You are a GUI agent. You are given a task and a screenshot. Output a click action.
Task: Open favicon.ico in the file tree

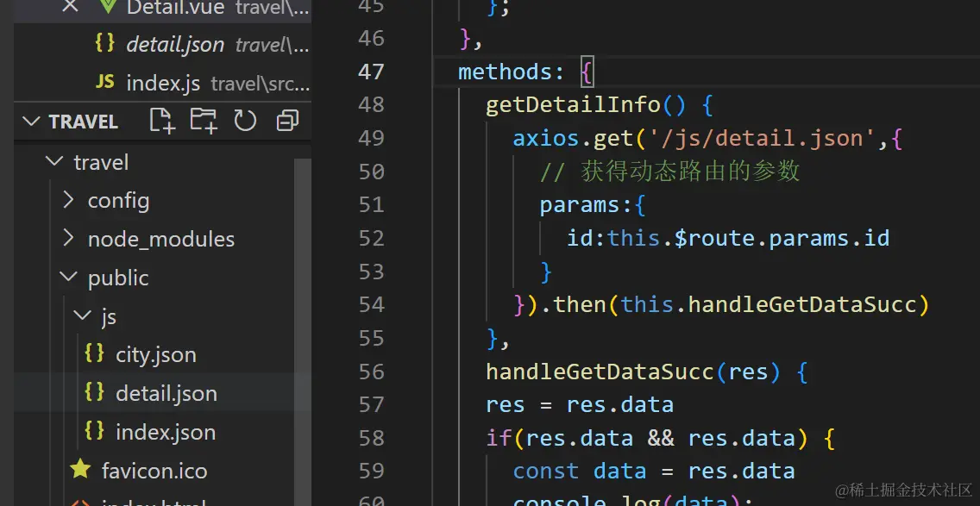click(154, 471)
